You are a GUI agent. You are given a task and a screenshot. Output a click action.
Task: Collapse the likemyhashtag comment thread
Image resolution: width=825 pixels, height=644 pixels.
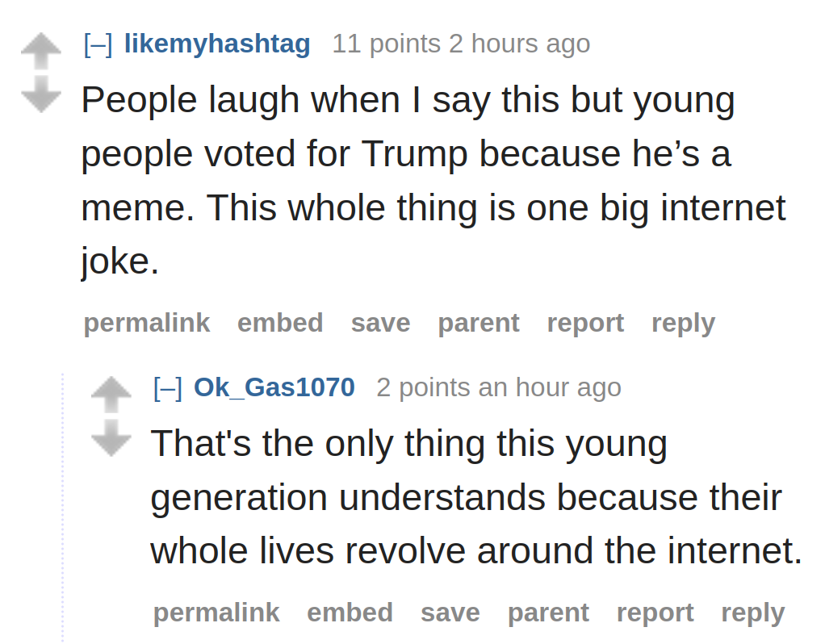coord(98,44)
